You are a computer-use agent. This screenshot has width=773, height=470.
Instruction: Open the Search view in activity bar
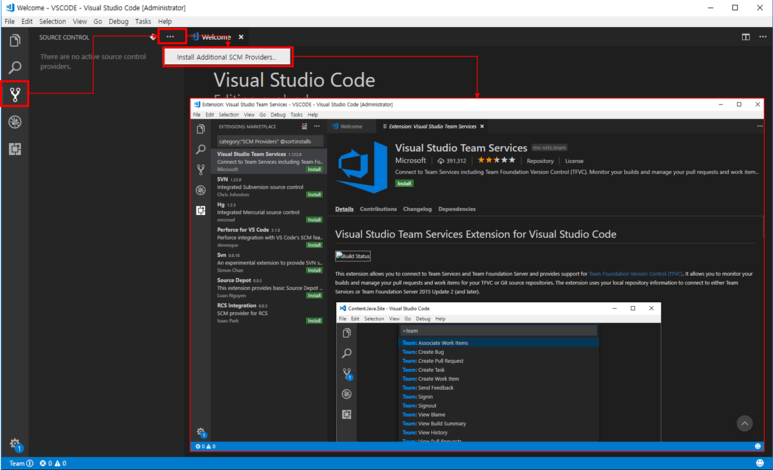15,67
